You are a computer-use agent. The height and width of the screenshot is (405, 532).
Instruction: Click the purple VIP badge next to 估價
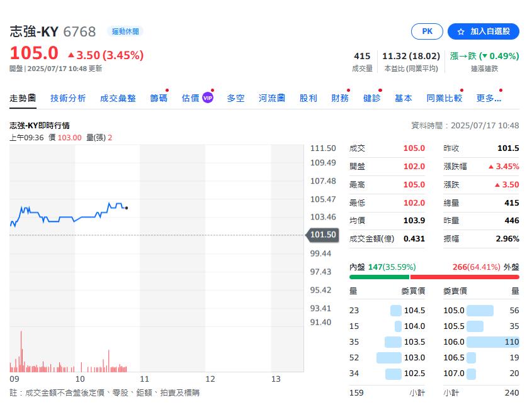point(208,98)
